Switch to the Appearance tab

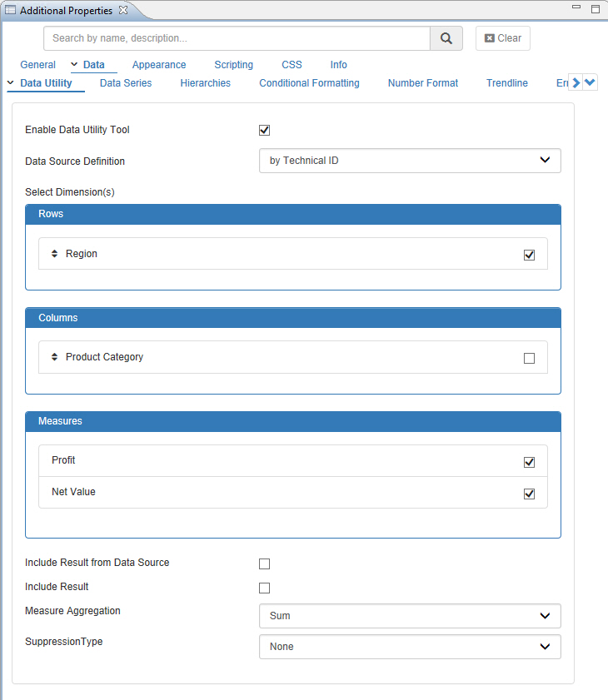[159, 65]
